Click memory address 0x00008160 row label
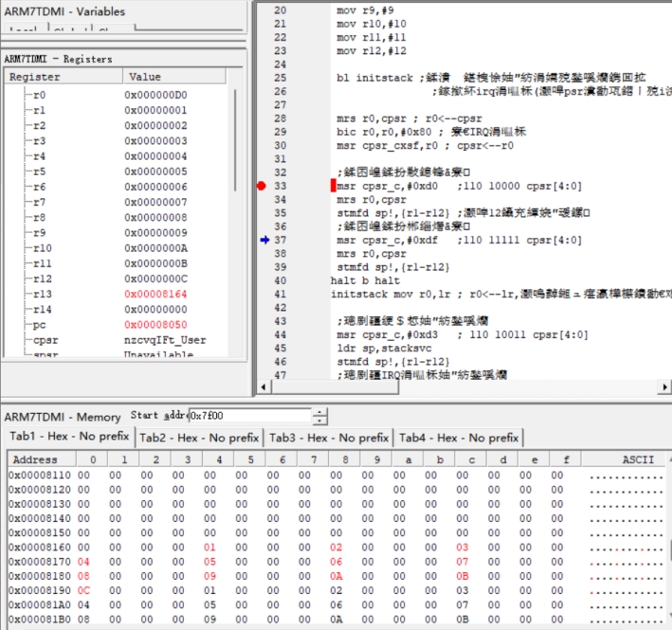This screenshot has height=630, width=672. tap(40, 548)
